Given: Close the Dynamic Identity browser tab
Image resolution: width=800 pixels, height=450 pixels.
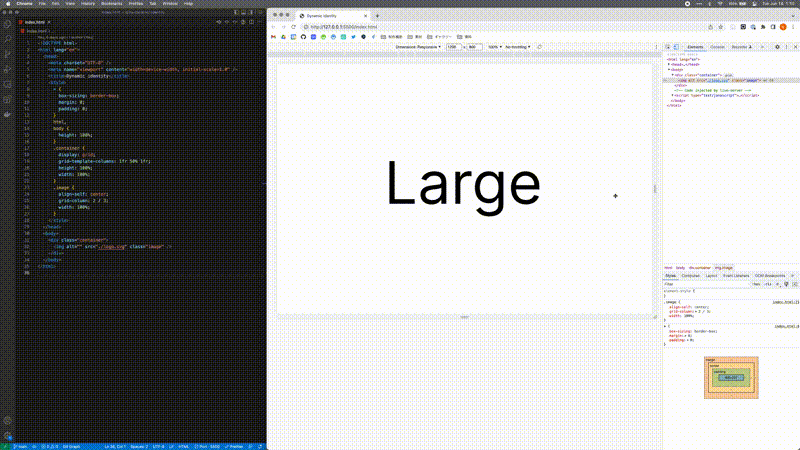Looking at the screenshot, I should pyautogui.click(x=365, y=16).
